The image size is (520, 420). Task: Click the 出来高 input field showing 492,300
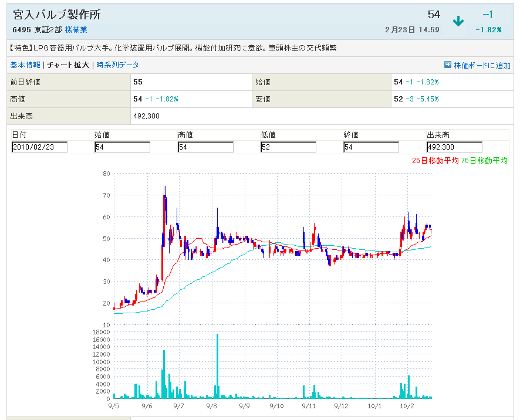tap(454, 147)
